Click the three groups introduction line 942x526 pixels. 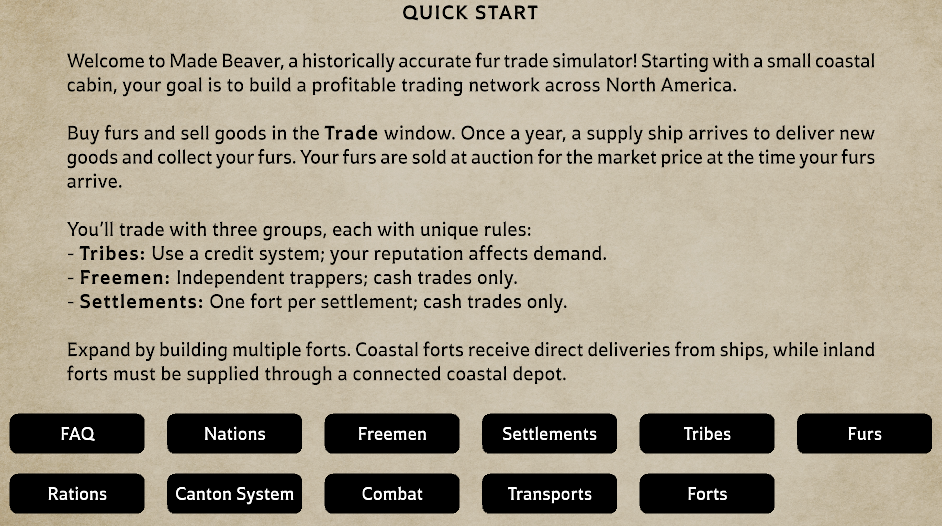299,229
